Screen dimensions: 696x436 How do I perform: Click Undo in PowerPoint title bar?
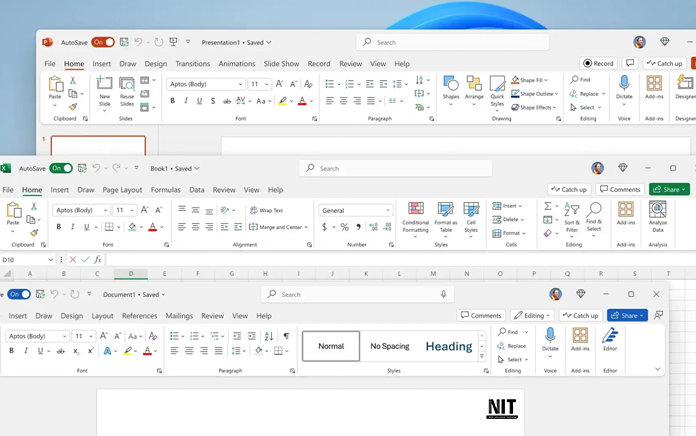[x=138, y=42]
